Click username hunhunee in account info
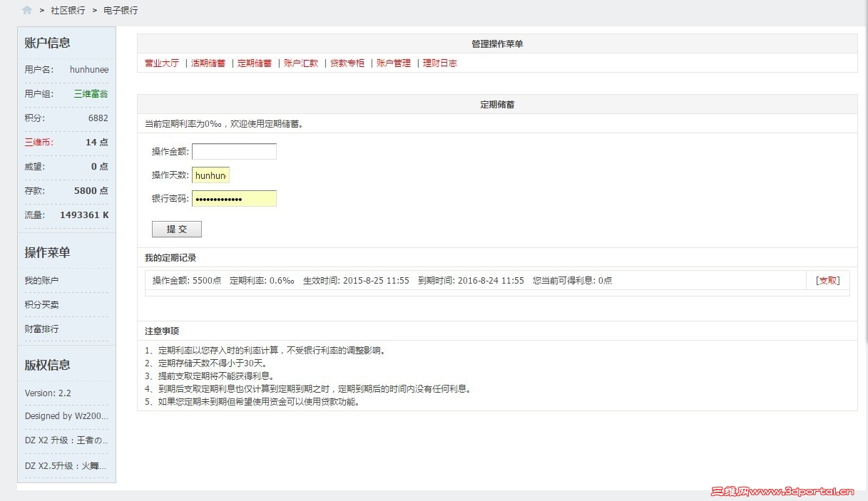This screenshot has width=868, height=501. click(x=89, y=69)
